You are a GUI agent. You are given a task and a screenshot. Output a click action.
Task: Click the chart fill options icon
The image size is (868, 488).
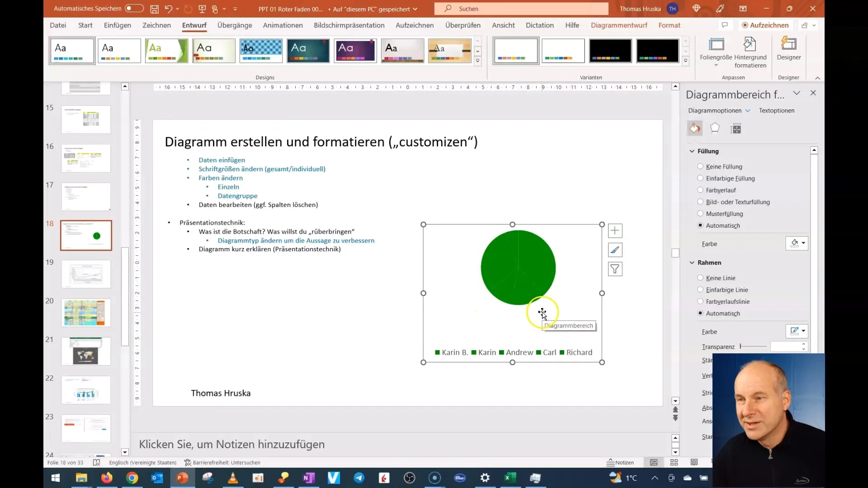point(694,128)
